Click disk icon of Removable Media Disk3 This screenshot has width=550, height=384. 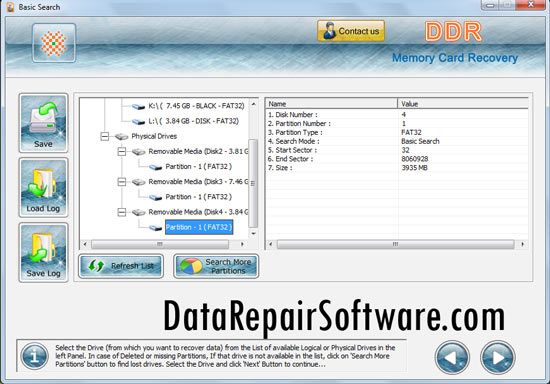139,182
